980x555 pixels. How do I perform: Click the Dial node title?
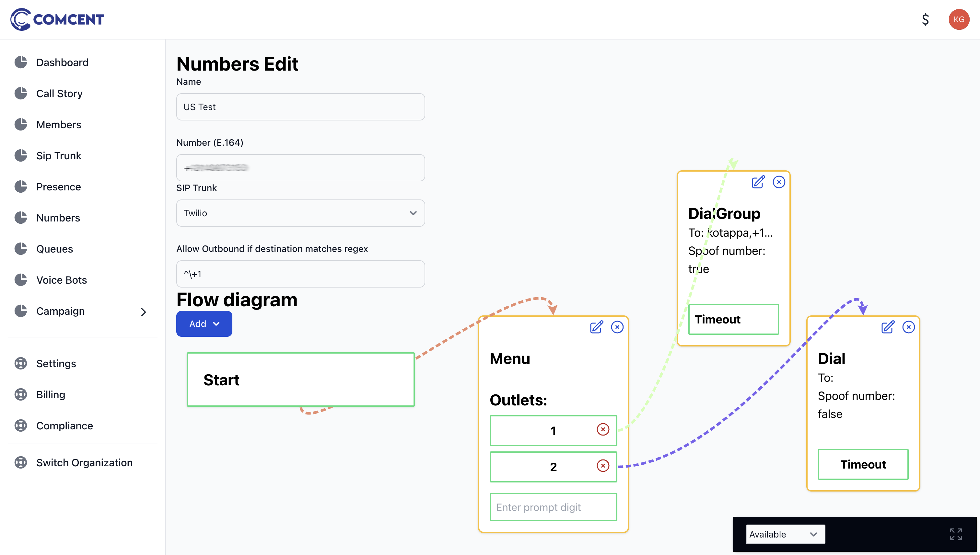(832, 358)
